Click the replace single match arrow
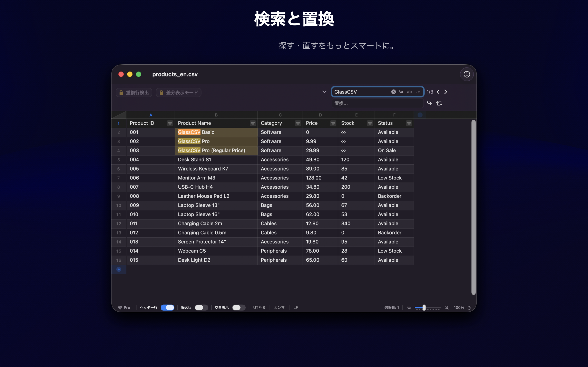This screenshot has width=588, height=367. 429,103
